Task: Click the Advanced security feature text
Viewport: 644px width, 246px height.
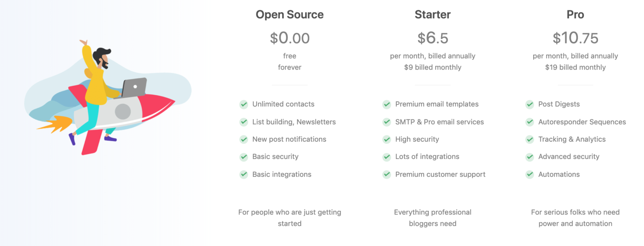Action: [x=569, y=157]
